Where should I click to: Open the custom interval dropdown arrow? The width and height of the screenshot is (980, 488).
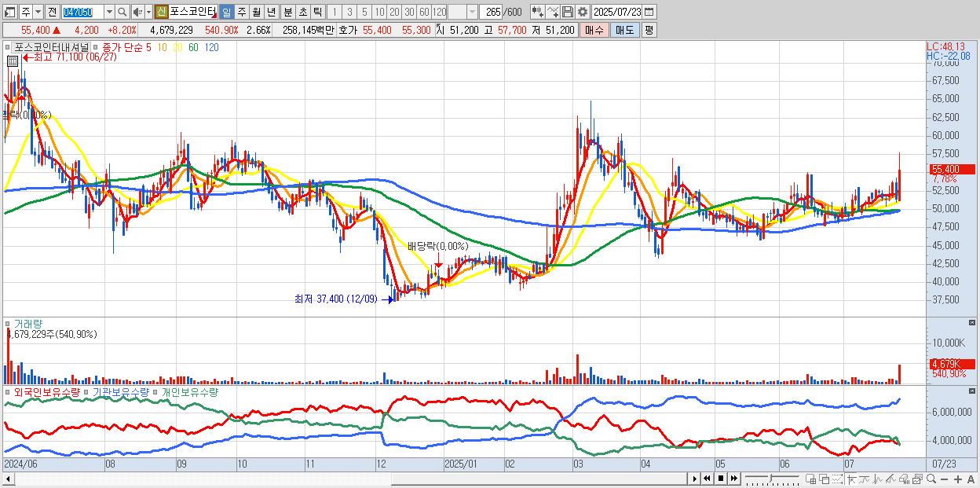point(472,12)
